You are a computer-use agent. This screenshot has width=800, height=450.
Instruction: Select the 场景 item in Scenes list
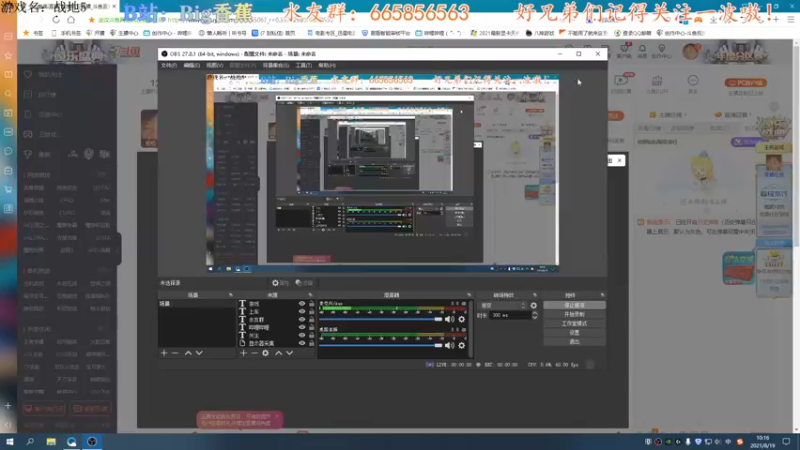point(196,304)
